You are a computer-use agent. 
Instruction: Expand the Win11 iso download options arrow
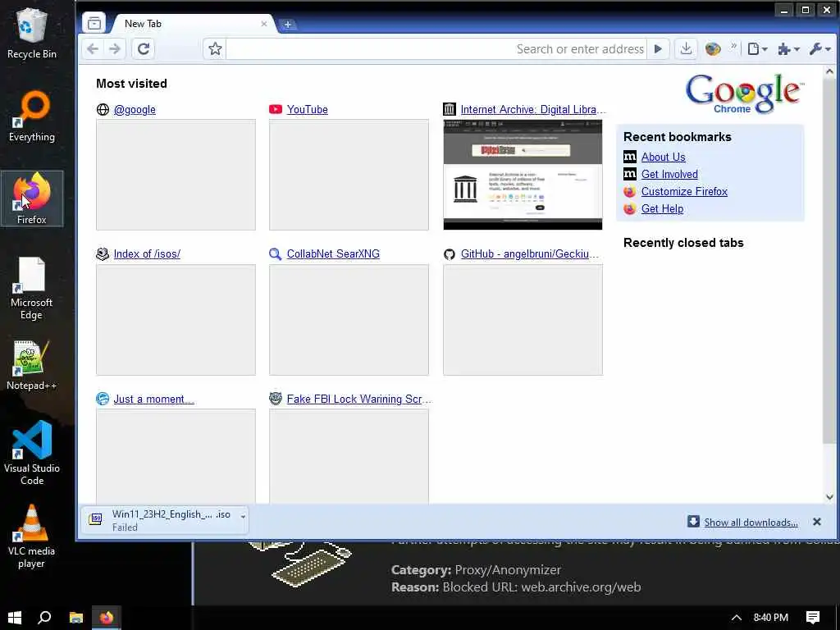243,517
